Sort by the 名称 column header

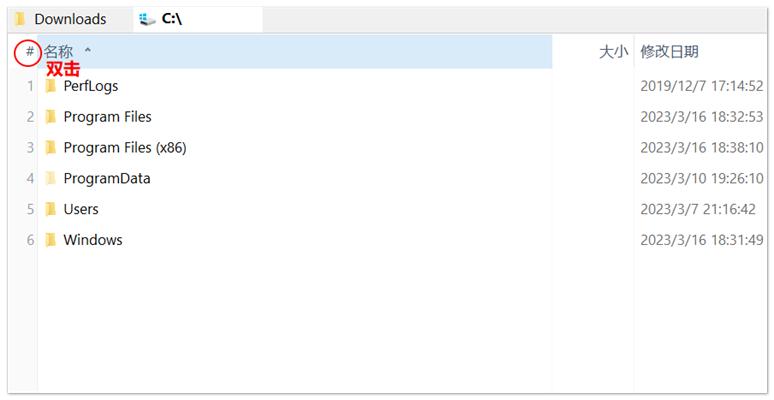pyautogui.click(x=58, y=52)
